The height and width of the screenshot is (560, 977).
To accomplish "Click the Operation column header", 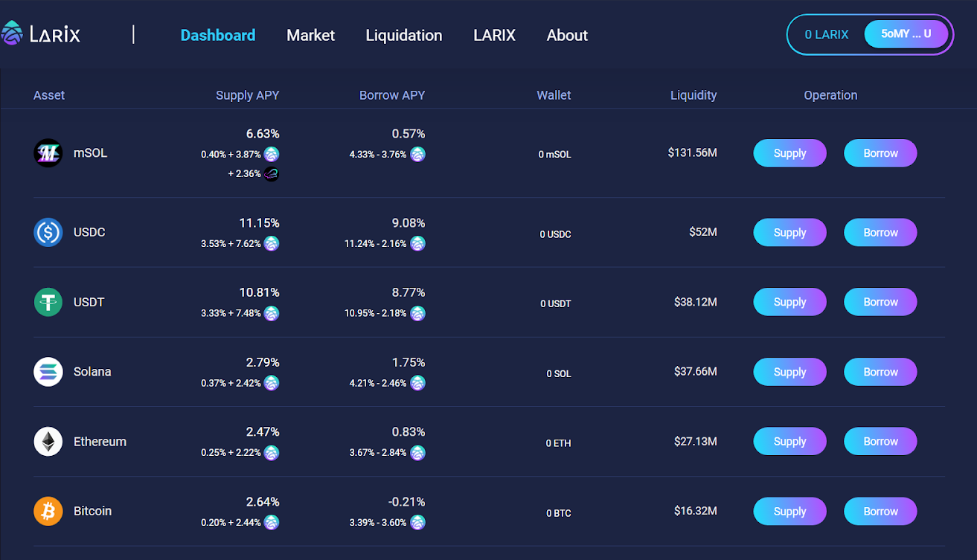I will pos(830,95).
